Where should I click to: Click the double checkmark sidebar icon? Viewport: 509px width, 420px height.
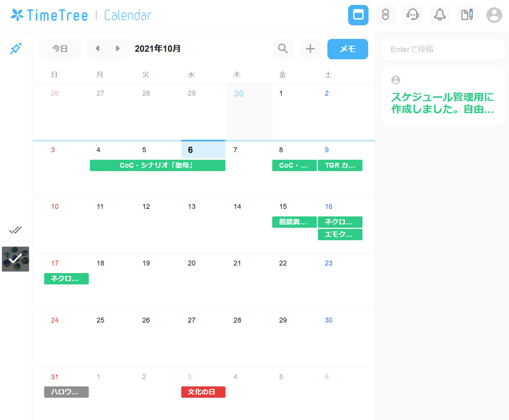click(x=15, y=230)
